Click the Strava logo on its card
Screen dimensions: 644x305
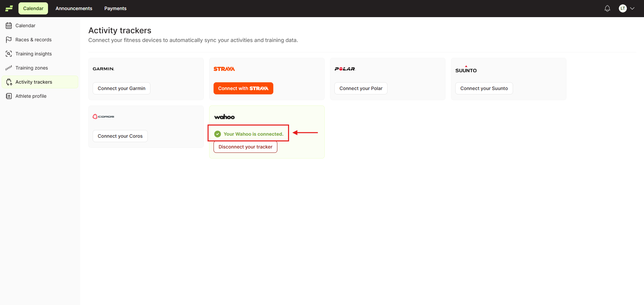pos(224,69)
